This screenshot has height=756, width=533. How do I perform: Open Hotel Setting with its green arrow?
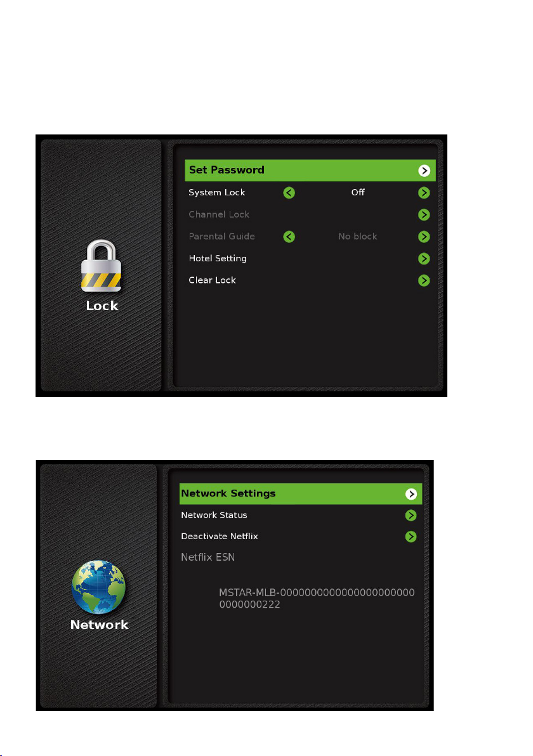(424, 258)
